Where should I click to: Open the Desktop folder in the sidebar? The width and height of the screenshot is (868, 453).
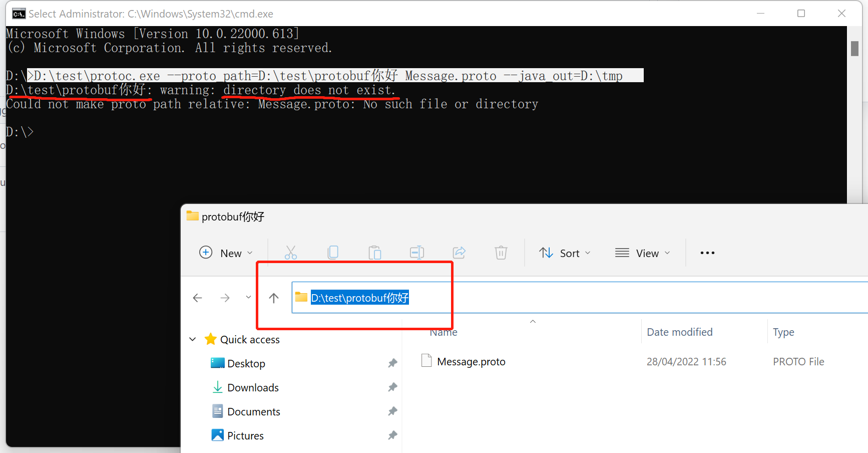(246, 363)
